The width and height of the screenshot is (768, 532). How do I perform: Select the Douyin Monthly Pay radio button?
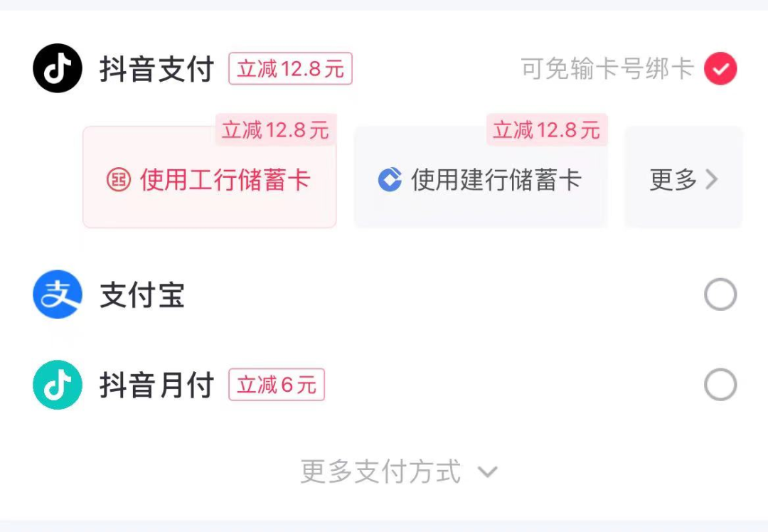click(720, 385)
